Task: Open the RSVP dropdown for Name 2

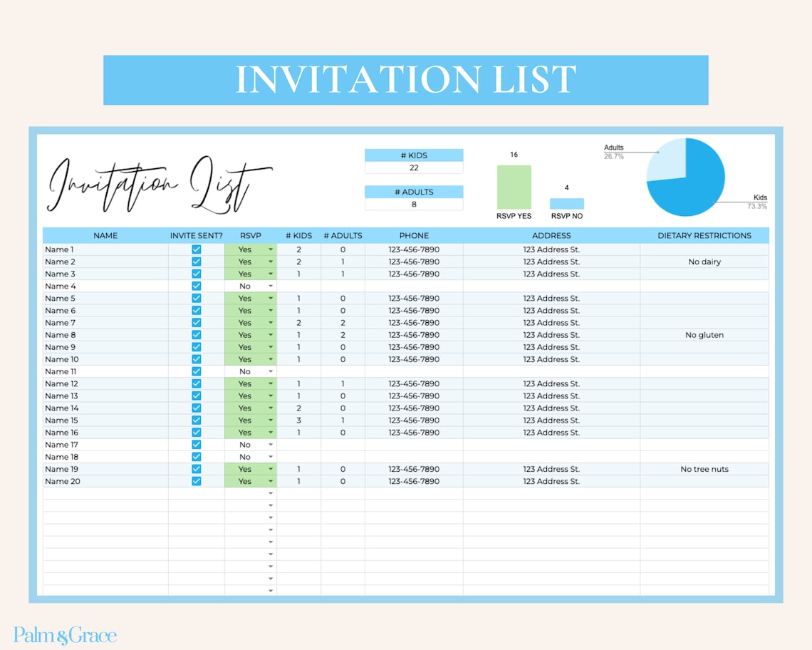Action: click(271, 262)
